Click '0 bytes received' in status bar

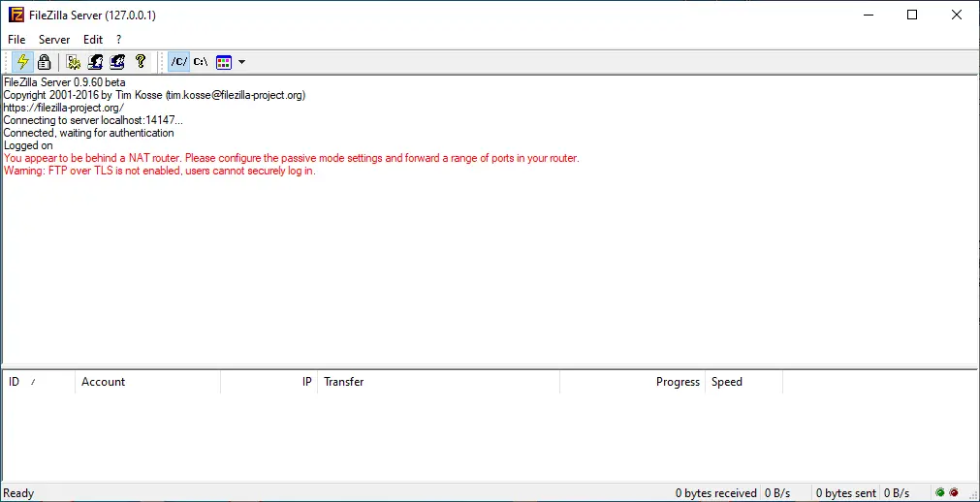715,493
